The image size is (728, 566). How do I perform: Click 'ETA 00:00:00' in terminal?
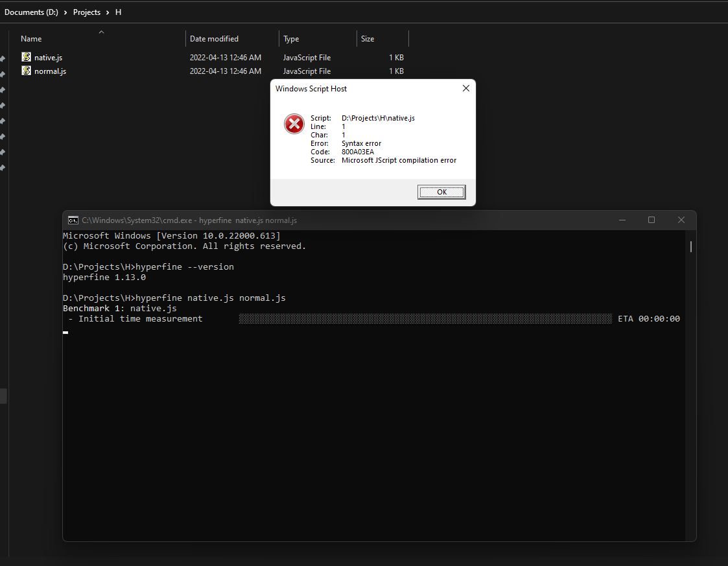[x=649, y=318]
